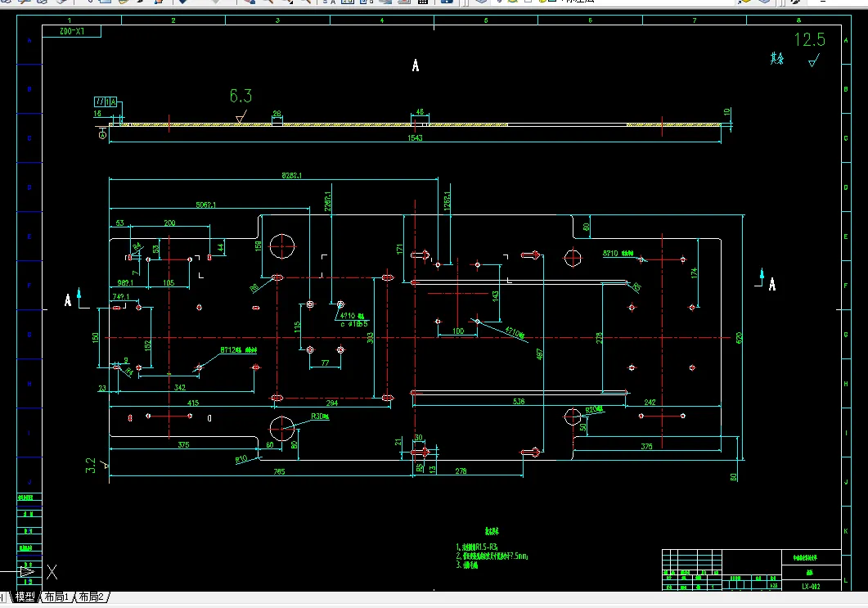This screenshot has width=868, height=608.
Task: Pick the 765 dimension text
Action: click(x=279, y=471)
